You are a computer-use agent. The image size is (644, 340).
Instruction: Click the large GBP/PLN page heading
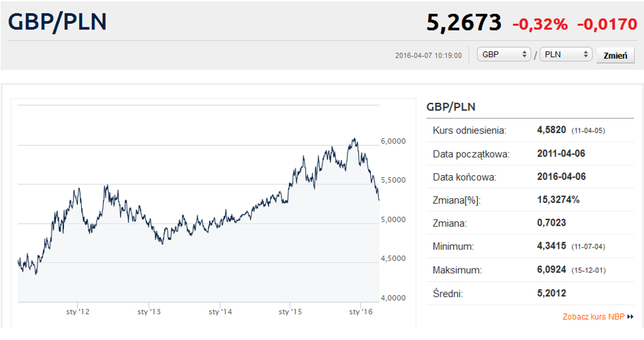pos(57,21)
